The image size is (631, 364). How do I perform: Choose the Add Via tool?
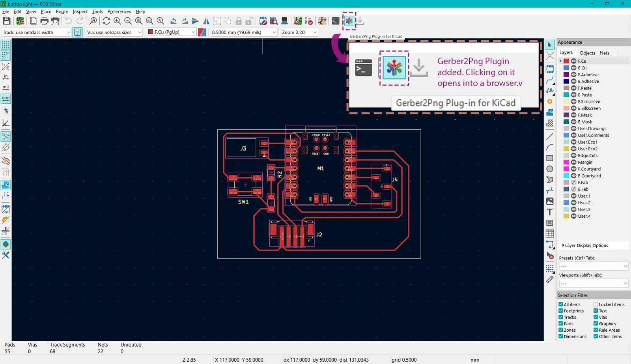click(x=550, y=102)
